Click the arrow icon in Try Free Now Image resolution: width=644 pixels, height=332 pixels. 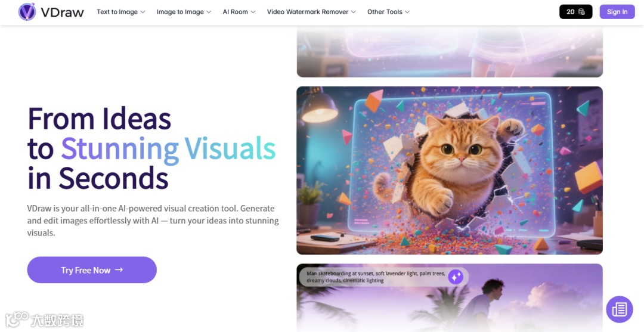click(x=119, y=269)
